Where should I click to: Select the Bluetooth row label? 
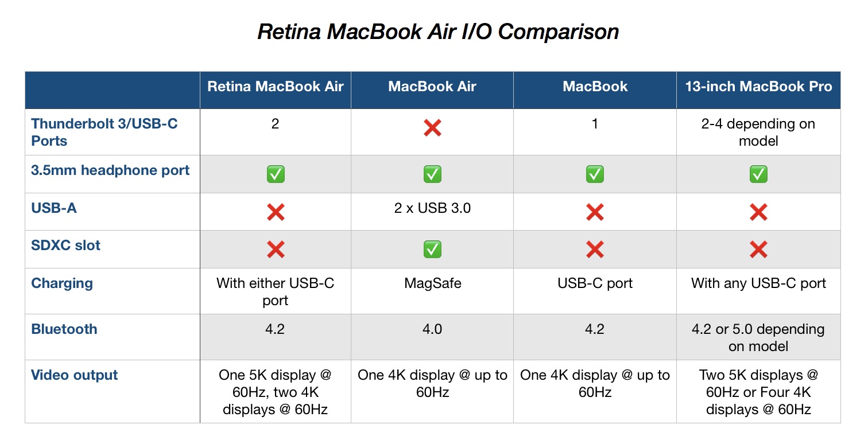click(x=64, y=329)
